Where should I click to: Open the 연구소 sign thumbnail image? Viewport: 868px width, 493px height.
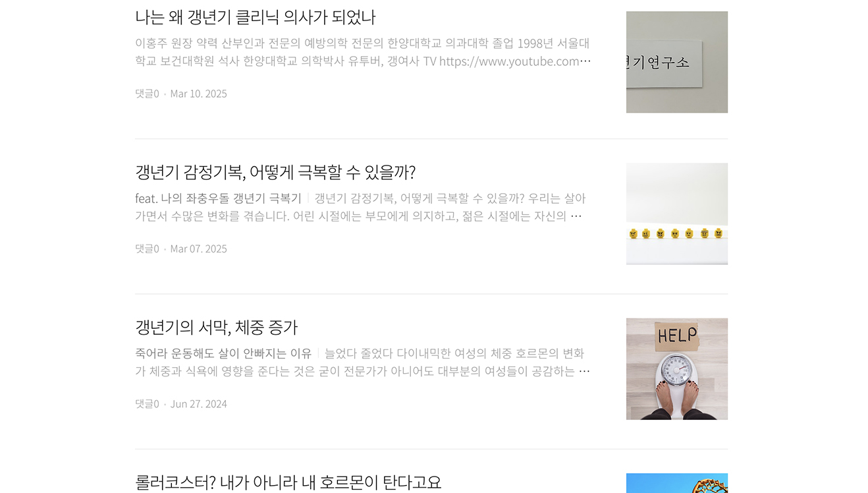click(676, 62)
